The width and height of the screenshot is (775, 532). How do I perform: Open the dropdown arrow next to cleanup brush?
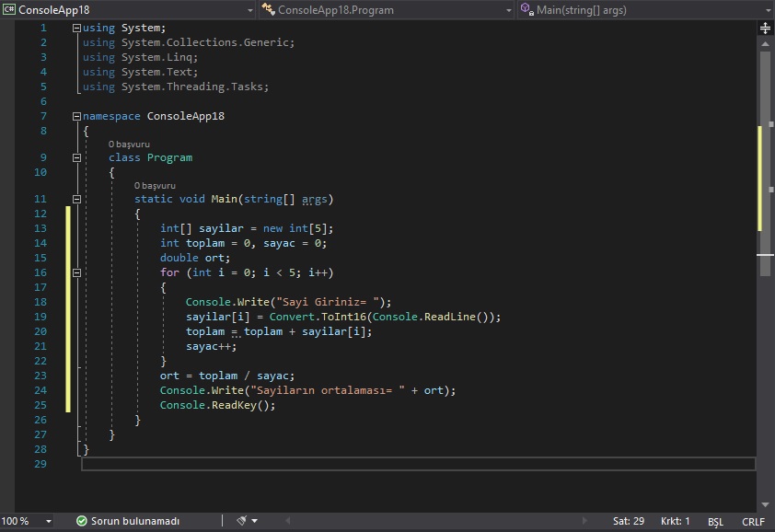(x=255, y=521)
